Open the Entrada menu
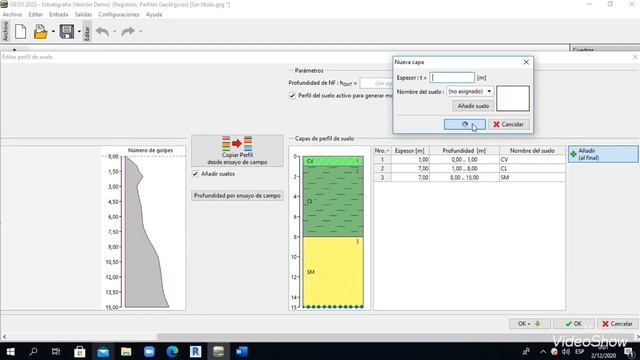The height and width of the screenshot is (360, 640). (x=58, y=14)
